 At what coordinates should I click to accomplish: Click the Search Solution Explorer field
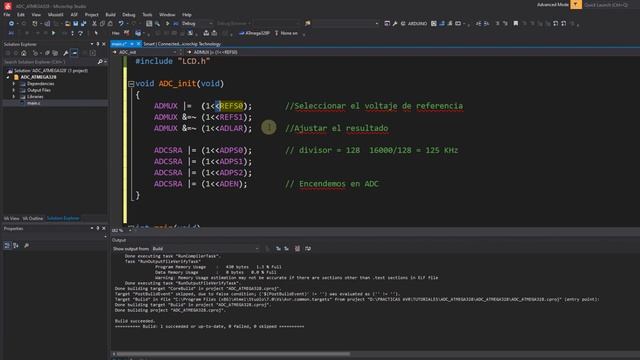click(x=50, y=62)
